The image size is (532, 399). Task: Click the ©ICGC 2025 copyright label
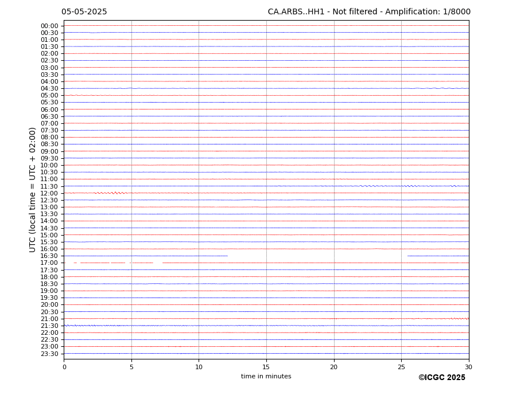pos(442,377)
